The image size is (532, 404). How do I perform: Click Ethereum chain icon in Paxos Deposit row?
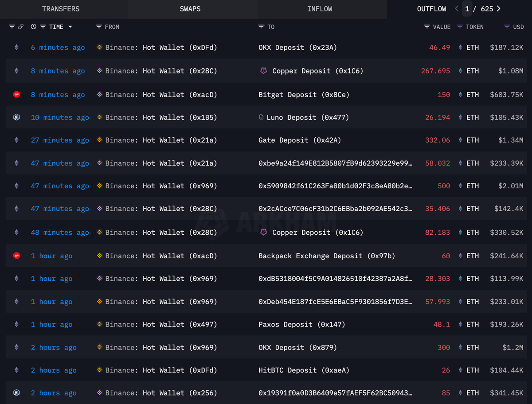(16, 324)
